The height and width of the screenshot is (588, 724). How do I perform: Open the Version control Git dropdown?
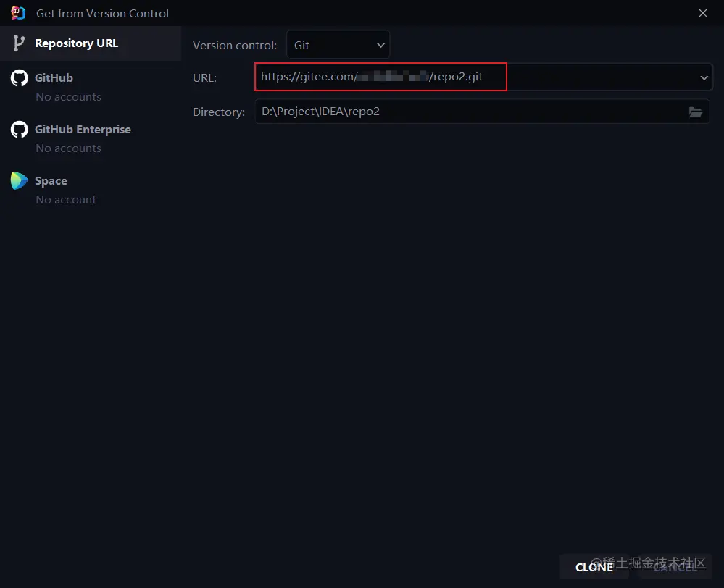pos(338,45)
